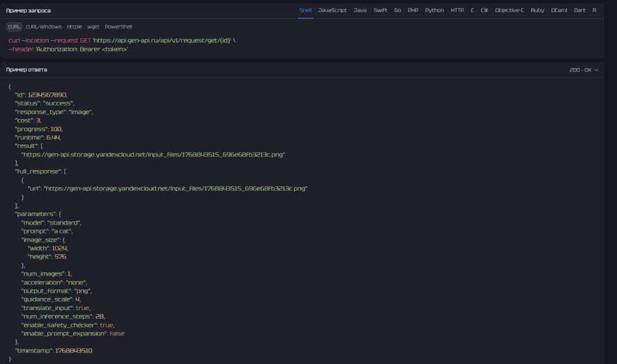Switch to the Swift tab

(x=380, y=10)
